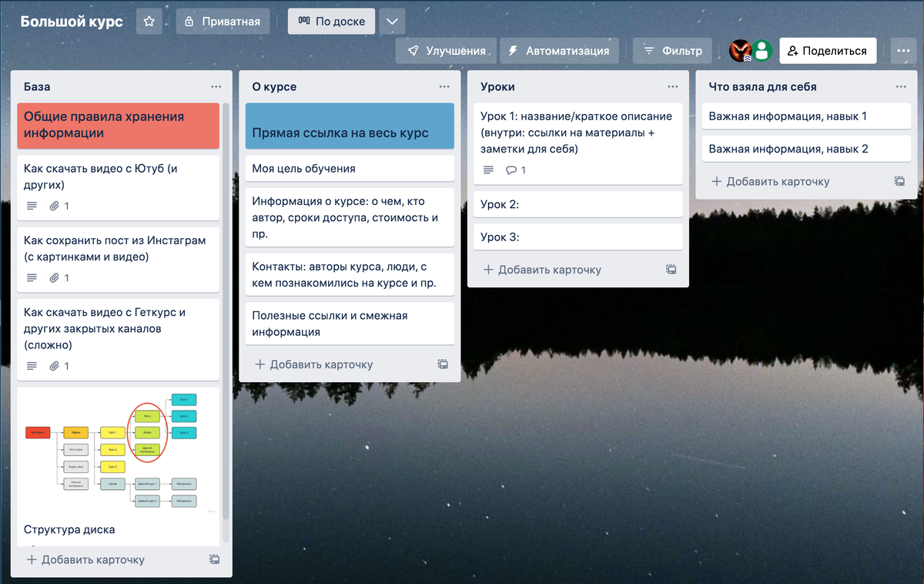
Task: Open the Структура диска card title
Action: click(69, 529)
